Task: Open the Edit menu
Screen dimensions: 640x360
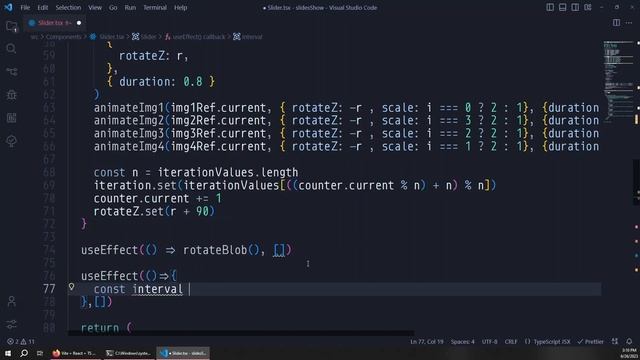Action: [x=42, y=7]
